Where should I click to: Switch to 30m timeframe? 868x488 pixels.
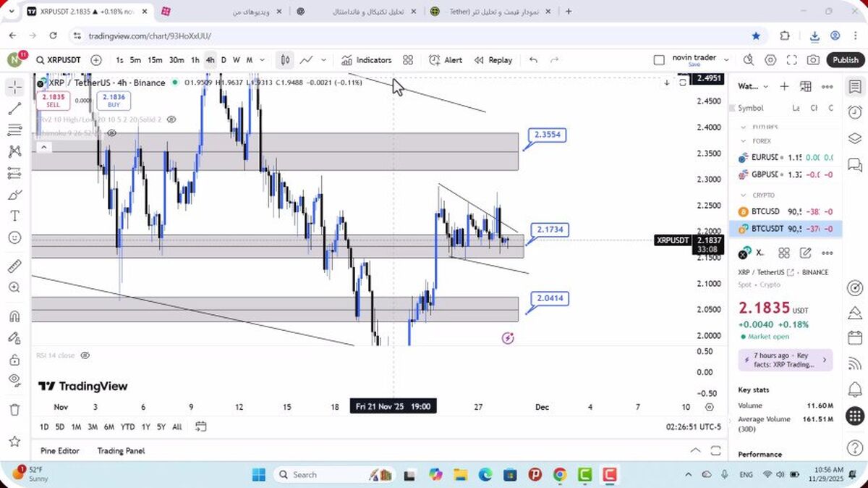tap(176, 60)
